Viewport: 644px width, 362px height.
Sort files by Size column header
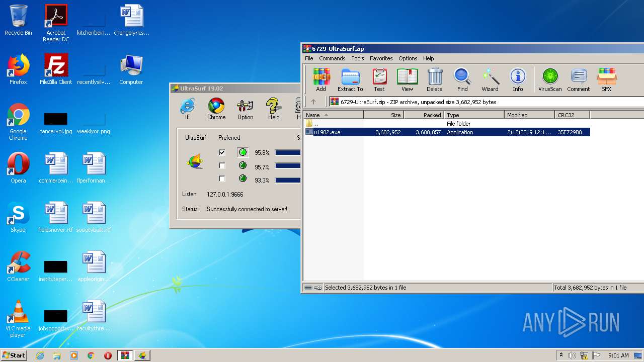tap(384, 115)
